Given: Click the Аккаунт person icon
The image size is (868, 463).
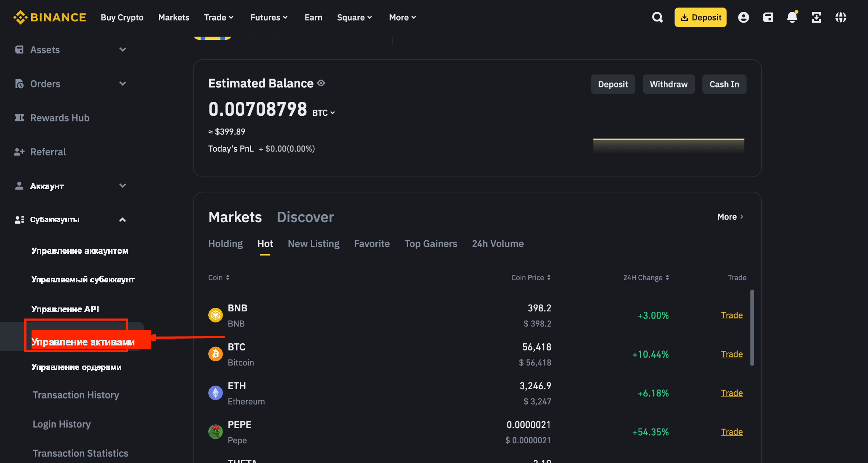Looking at the screenshot, I should [19, 186].
